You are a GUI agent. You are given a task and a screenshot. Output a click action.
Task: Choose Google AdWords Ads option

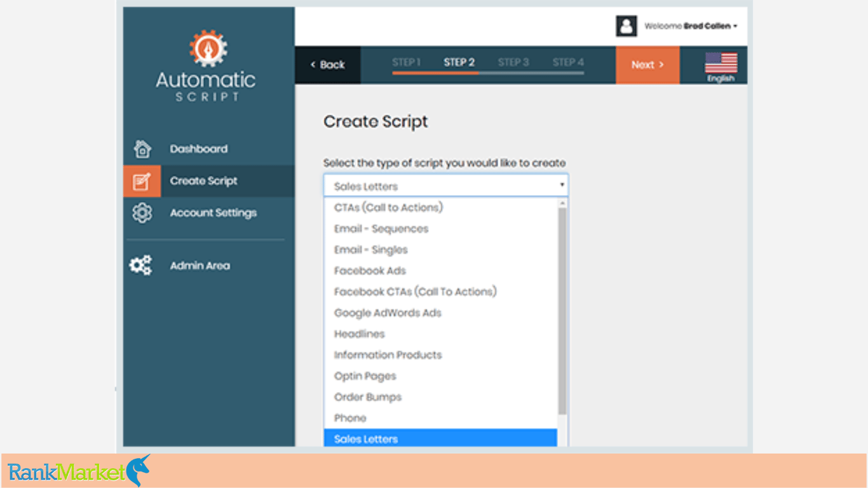click(440, 313)
